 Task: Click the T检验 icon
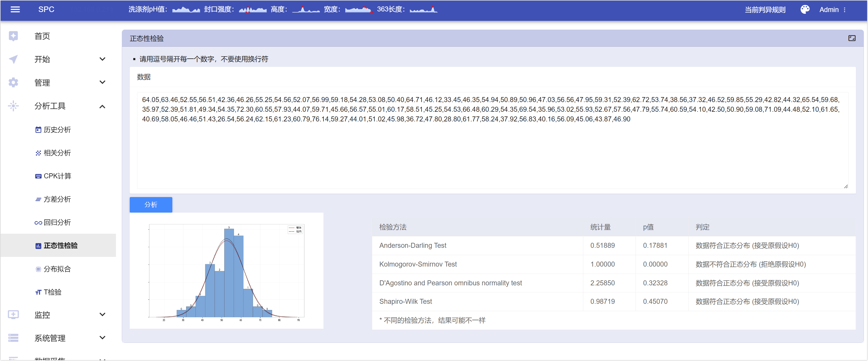pos(38,292)
